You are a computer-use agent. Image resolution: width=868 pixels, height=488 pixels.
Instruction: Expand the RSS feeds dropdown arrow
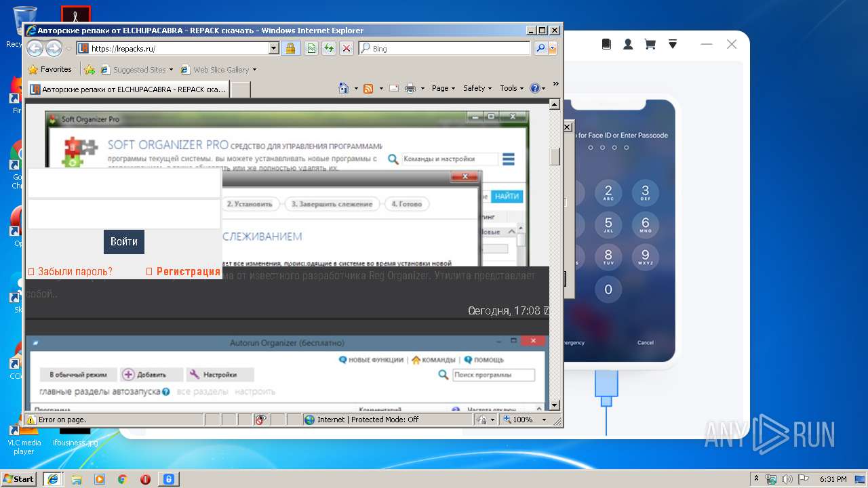tap(381, 88)
